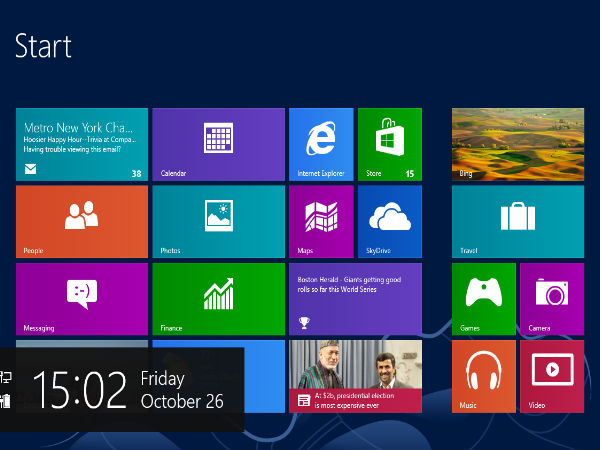
Task: Open the Music headphones tile
Action: tap(484, 377)
